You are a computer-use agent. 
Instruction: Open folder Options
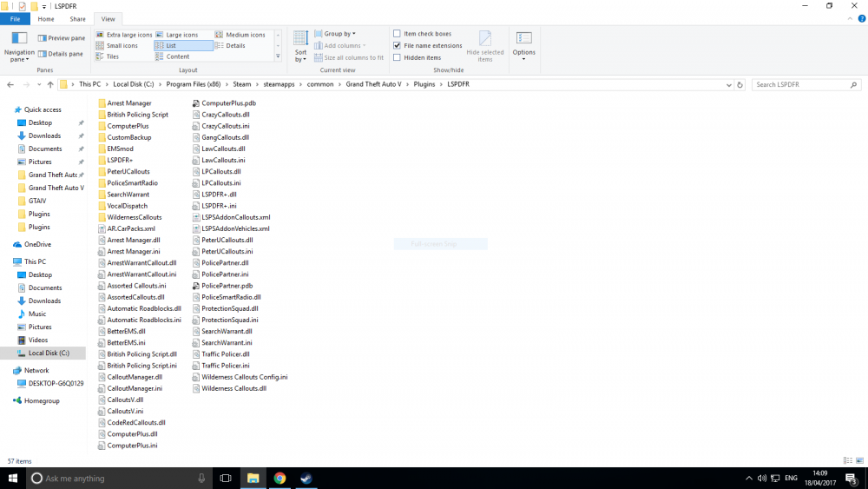pyautogui.click(x=523, y=47)
